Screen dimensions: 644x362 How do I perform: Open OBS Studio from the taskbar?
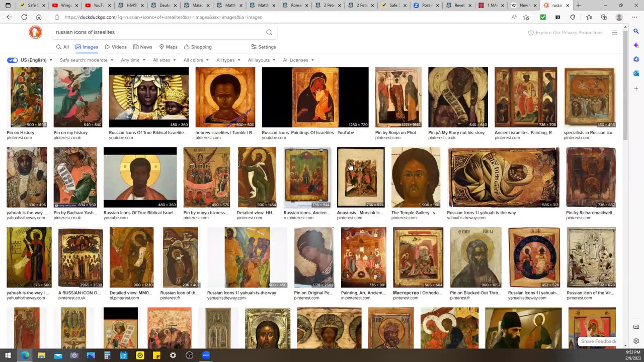point(189,355)
